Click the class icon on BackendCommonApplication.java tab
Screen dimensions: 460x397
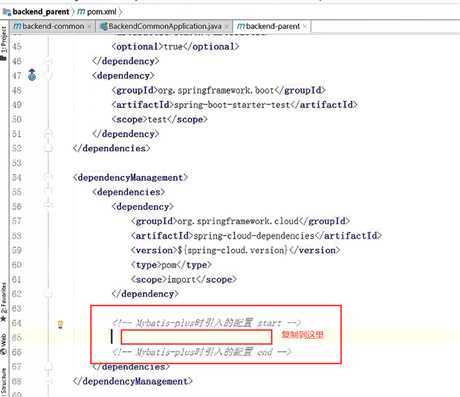click(x=104, y=26)
